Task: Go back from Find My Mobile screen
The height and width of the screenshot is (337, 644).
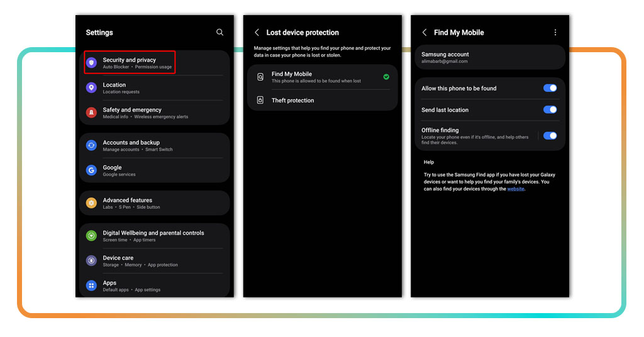Action: pyautogui.click(x=425, y=33)
